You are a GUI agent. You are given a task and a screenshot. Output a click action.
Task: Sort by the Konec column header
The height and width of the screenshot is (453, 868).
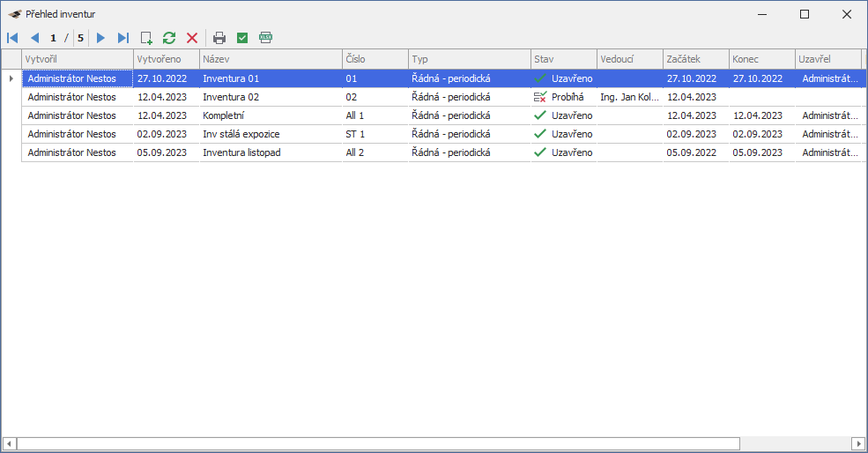click(x=761, y=59)
